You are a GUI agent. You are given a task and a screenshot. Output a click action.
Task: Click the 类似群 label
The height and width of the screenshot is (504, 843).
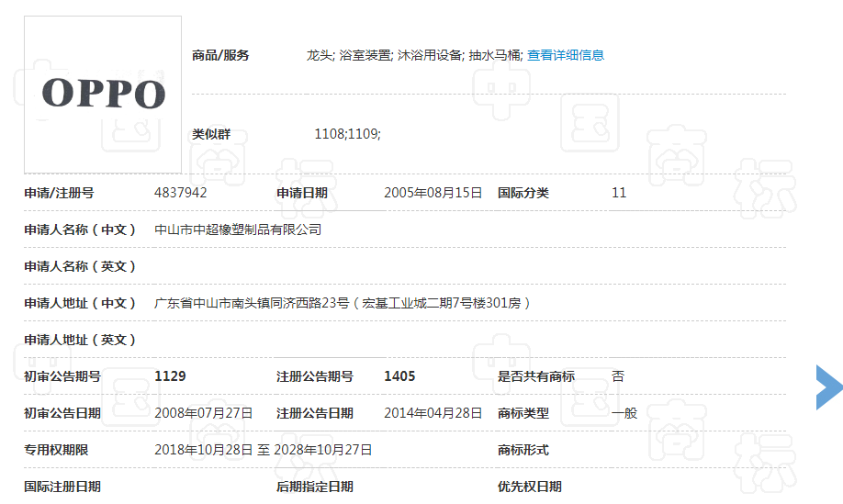pyautogui.click(x=211, y=134)
